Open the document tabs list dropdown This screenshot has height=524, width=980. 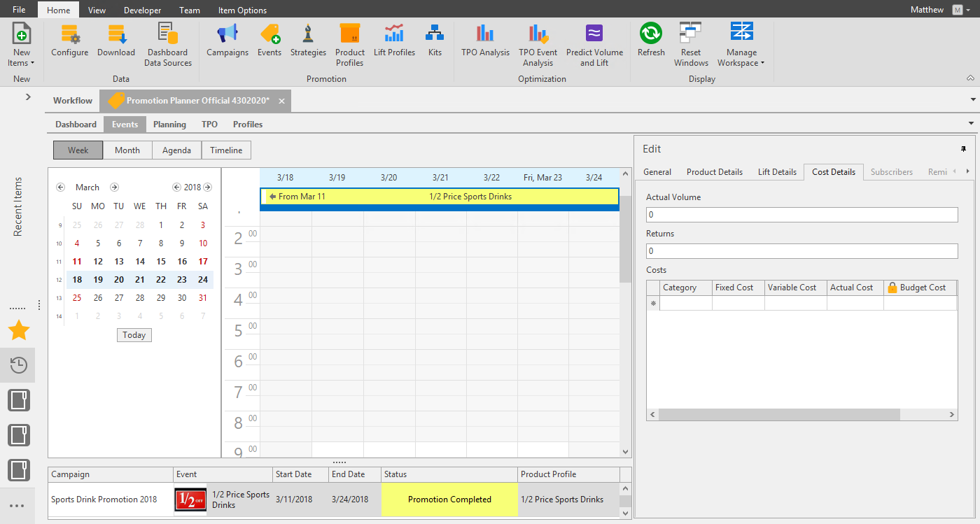click(x=973, y=100)
